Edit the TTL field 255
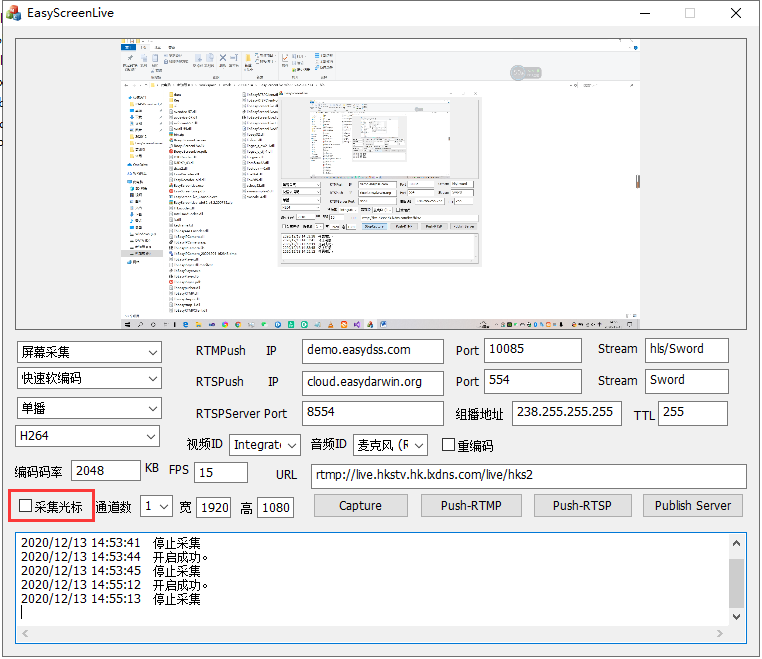Viewport: 762px width, 659px height. 693,413
